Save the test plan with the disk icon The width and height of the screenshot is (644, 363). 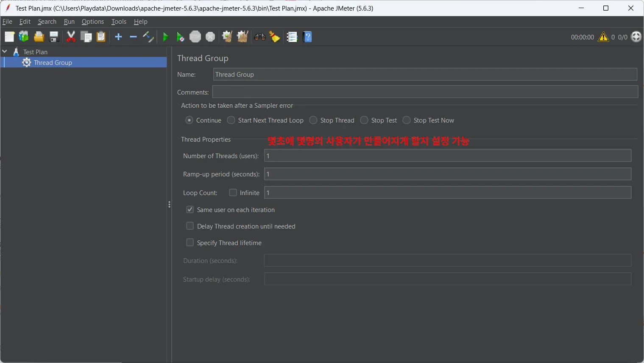pyautogui.click(x=54, y=37)
